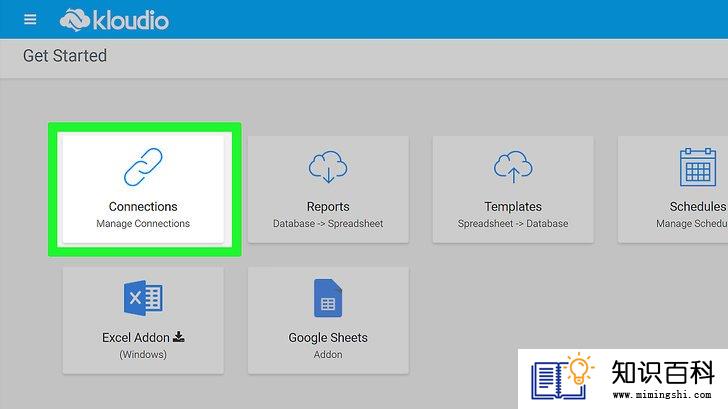Click the Get Started page heading
The image size is (728, 409).
[x=65, y=56]
